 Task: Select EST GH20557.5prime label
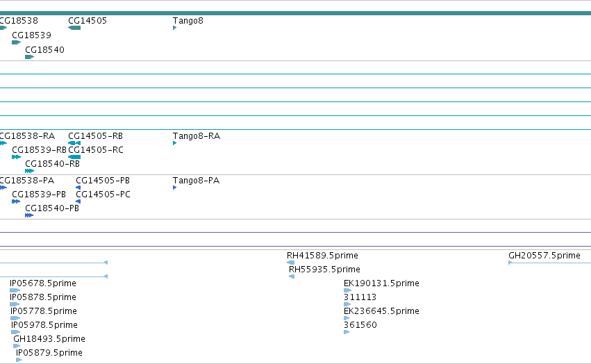click(544, 256)
